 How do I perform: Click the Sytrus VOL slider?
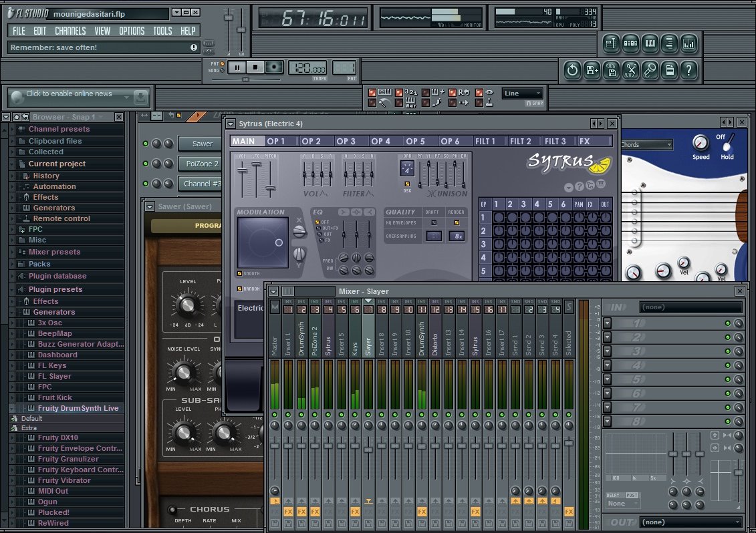[243, 170]
